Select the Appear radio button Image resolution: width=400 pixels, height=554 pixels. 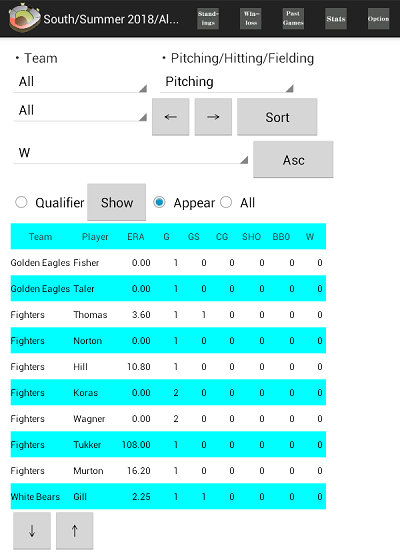(159, 202)
